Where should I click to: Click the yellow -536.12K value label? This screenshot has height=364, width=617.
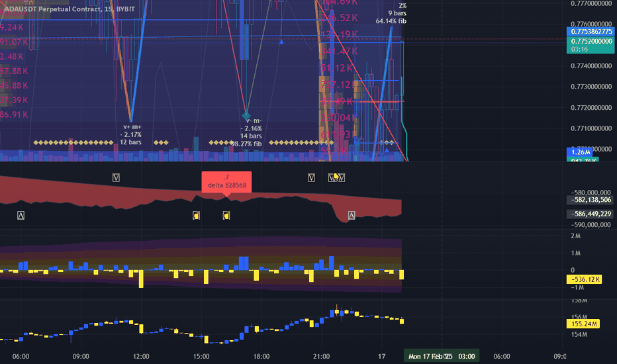(x=585, y=279)
